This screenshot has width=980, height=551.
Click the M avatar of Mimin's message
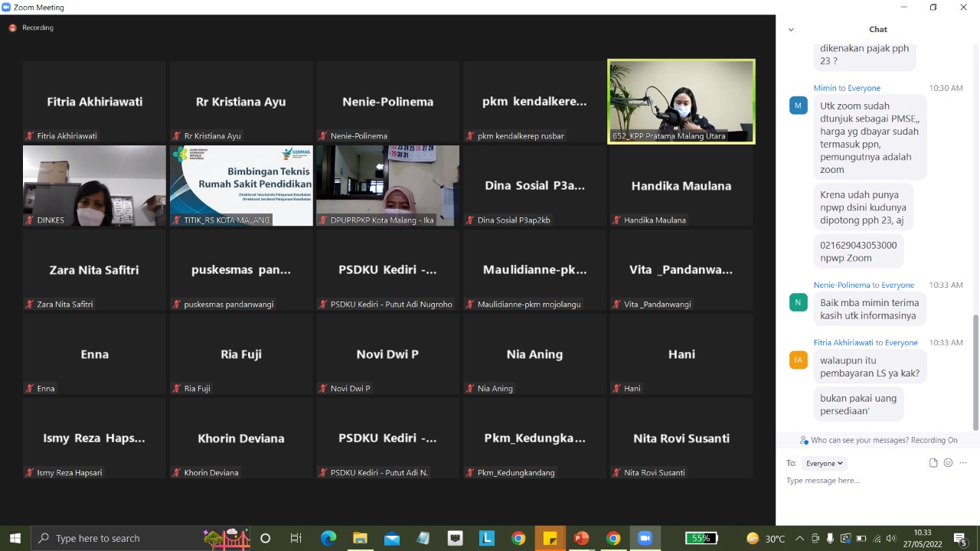click(x=798, y=106)
